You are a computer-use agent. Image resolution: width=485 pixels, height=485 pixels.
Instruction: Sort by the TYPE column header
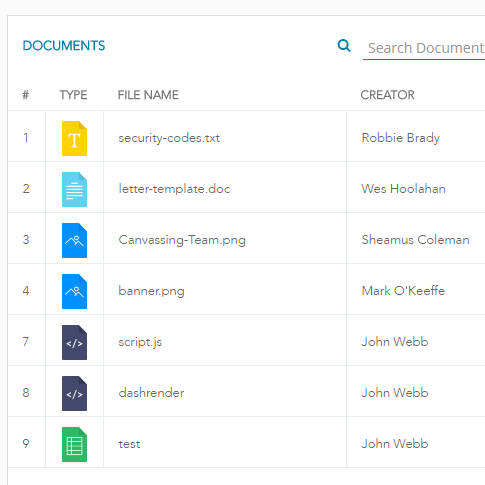[73, 95]
